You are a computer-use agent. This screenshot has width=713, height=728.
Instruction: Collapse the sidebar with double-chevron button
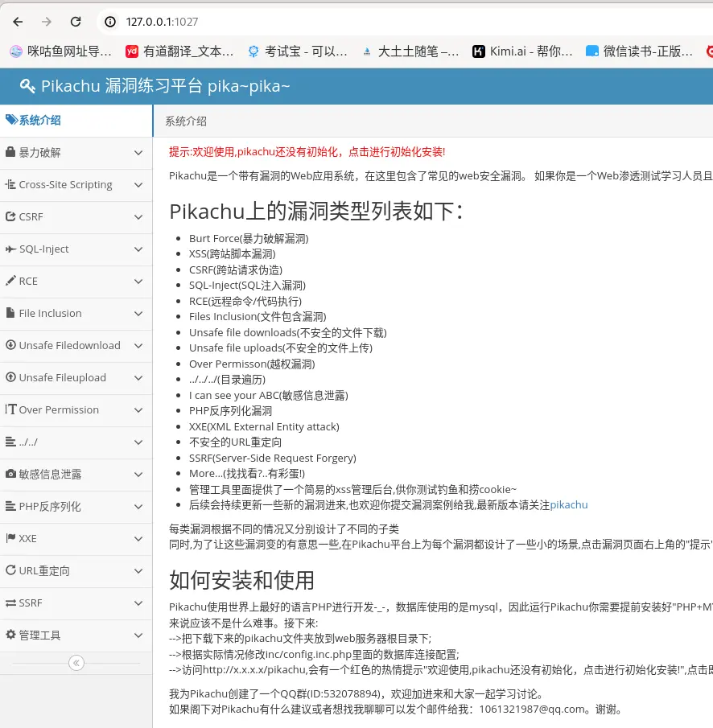click(x=76, y=663)
